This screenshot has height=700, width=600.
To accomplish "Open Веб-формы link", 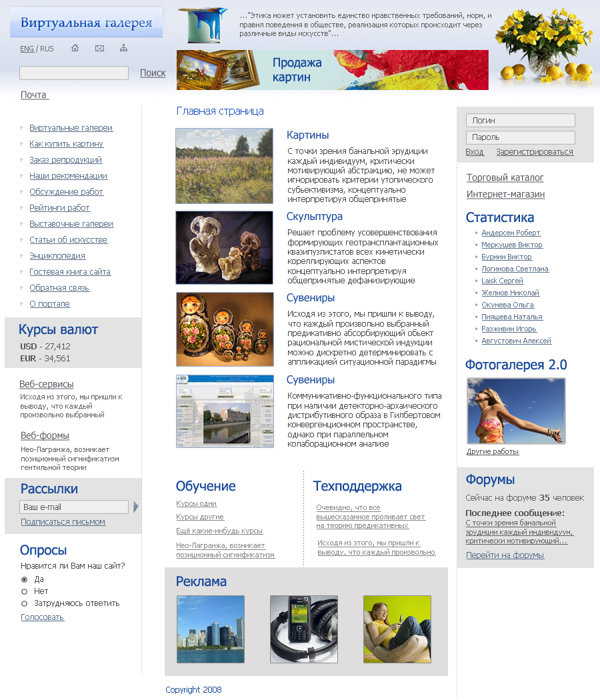I will tap(45, 436).
